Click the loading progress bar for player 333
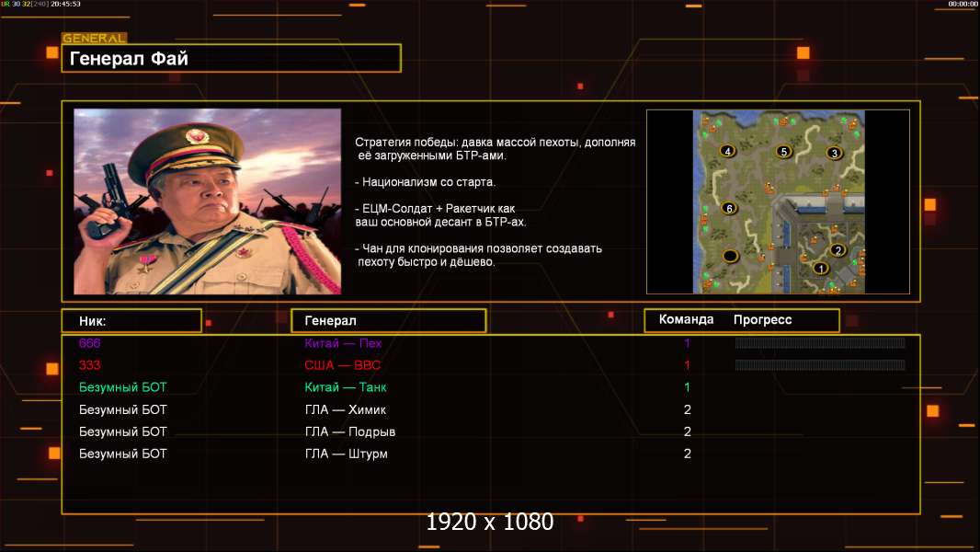This screenshot has height=552, width=980. (820, 365)
